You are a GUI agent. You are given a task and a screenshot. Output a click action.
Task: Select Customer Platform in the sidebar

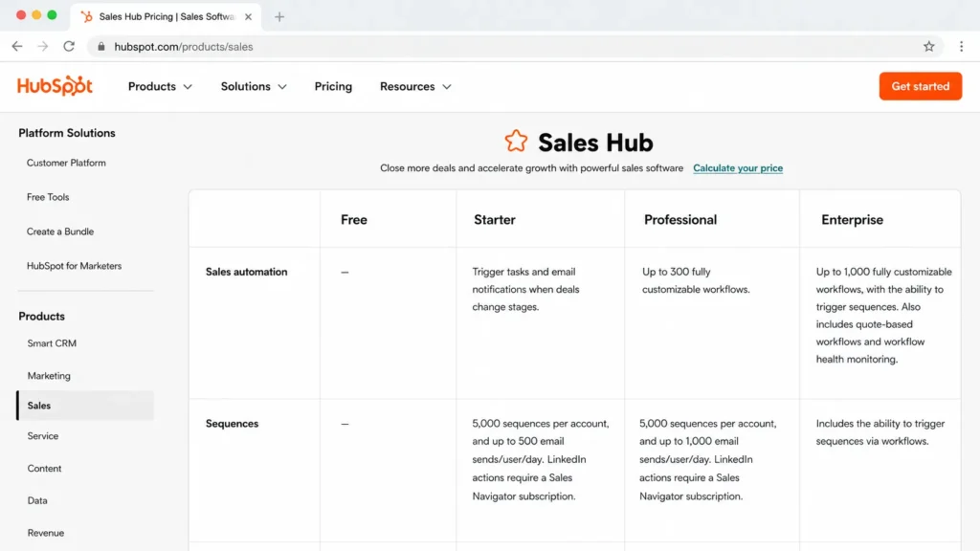[66, 163]
